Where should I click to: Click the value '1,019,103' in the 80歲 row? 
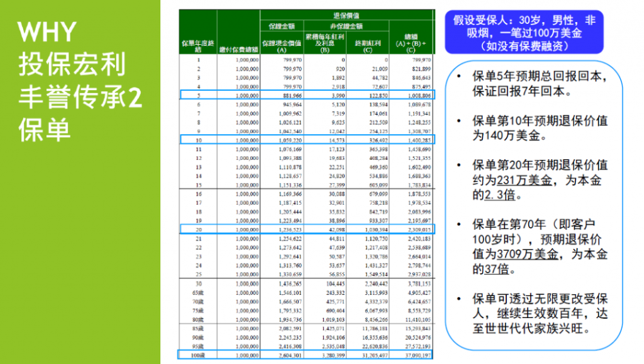tap(333, 319)
